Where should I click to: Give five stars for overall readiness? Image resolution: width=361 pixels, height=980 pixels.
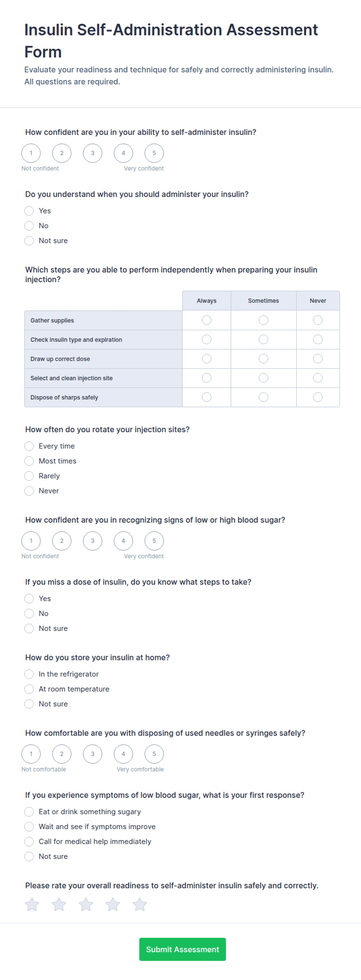pos(140,904)
